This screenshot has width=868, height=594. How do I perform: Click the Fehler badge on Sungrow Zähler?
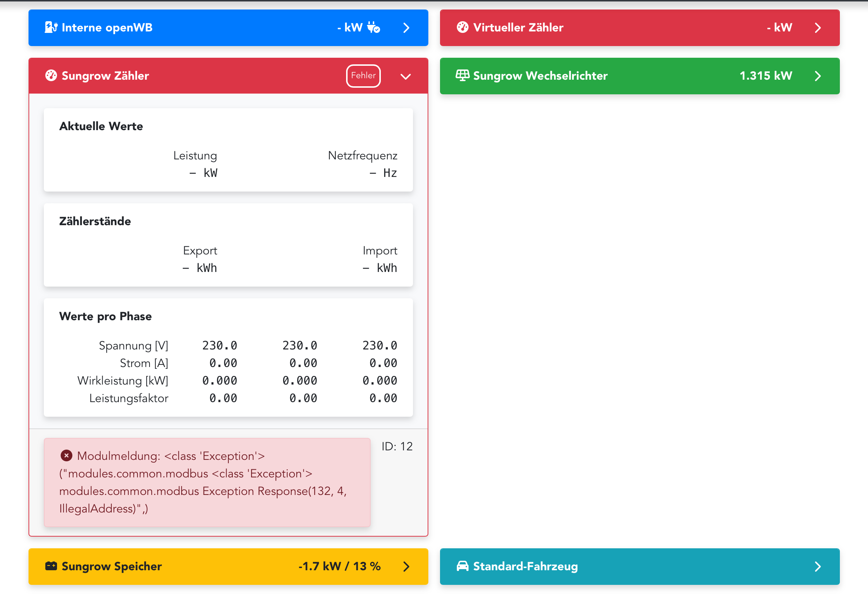(x=363, y=75)
